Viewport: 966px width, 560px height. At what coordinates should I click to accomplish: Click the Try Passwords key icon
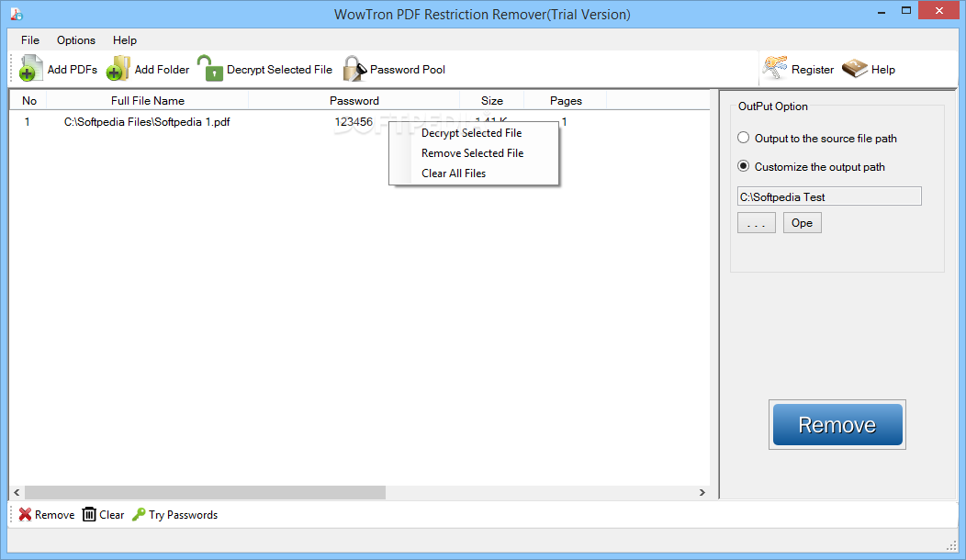pos(139,514)
